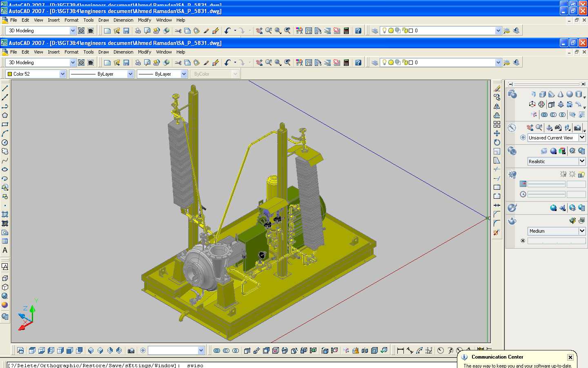The width and height of the screenshot is (588, 368).
Task: Click the previous view arrow beside Unsaved Current View
Action: tap(523, 138)
